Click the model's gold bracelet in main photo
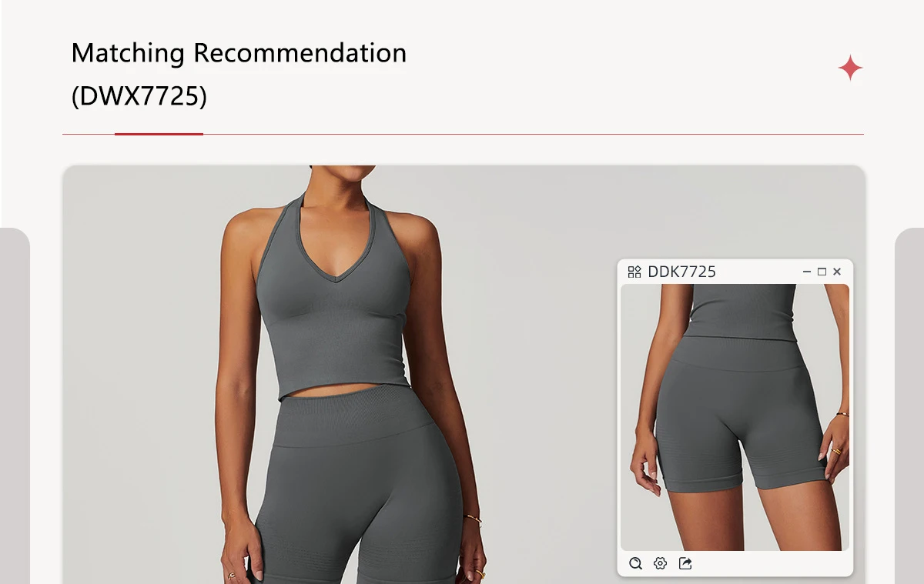The width and height of the screenshot is (924, 584). [x=474, y=519]
